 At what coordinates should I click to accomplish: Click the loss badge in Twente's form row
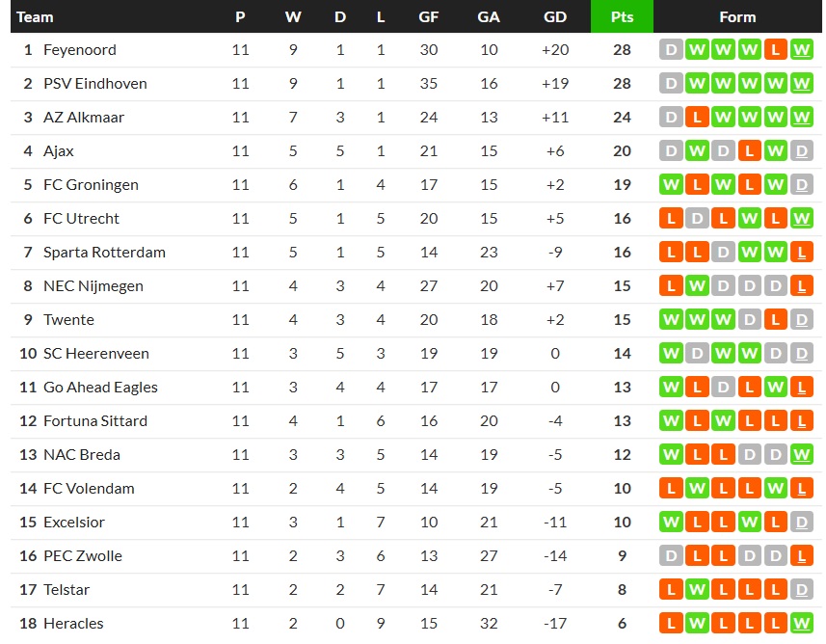pos(775,320)
